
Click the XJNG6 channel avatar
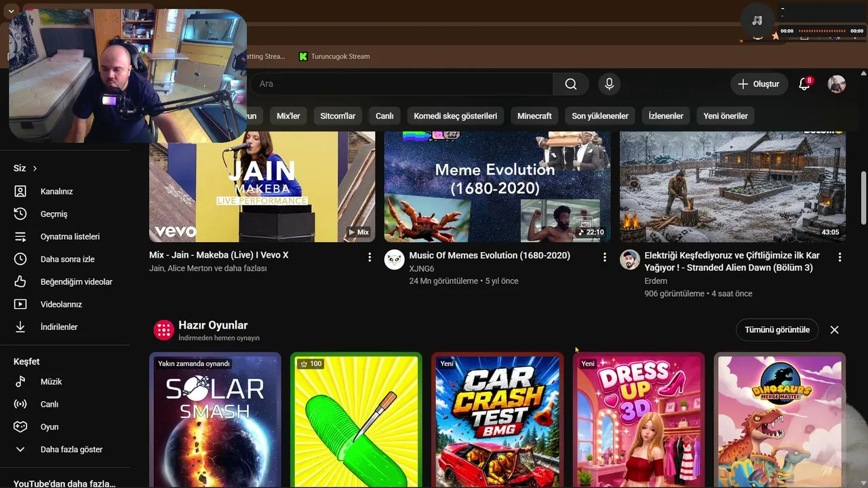tap(394, 260)
